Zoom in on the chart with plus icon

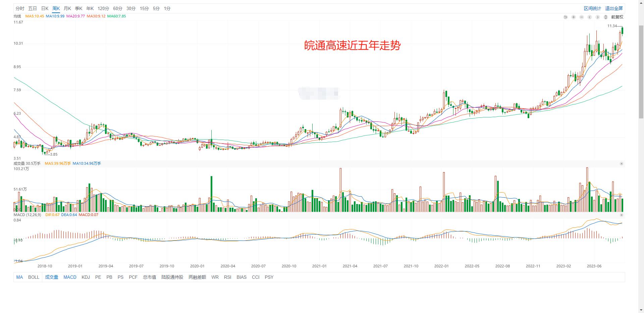573,17
